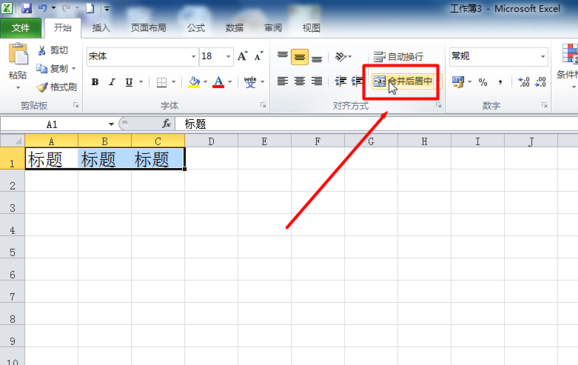Screen dimensions: 578x365
Task: Open the 宋体 font name dropdown
Action: pyautogui.click(x=193, y=57)
